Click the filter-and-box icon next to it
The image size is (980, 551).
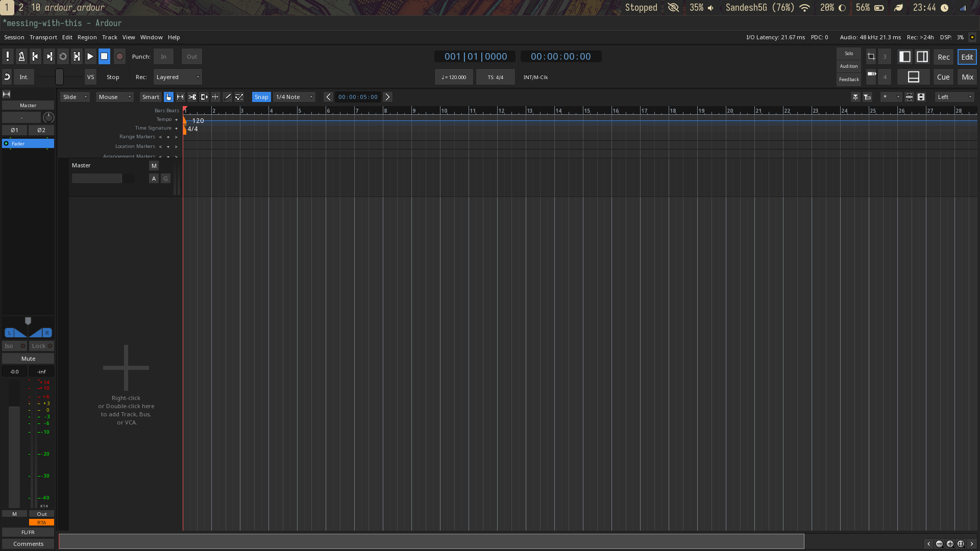tap(867, 97)
